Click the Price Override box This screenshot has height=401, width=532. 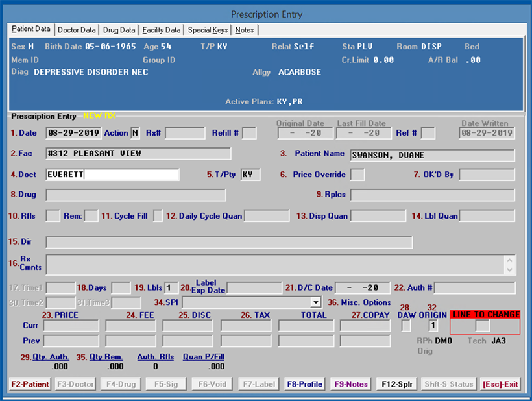click(x=357, y=175)
